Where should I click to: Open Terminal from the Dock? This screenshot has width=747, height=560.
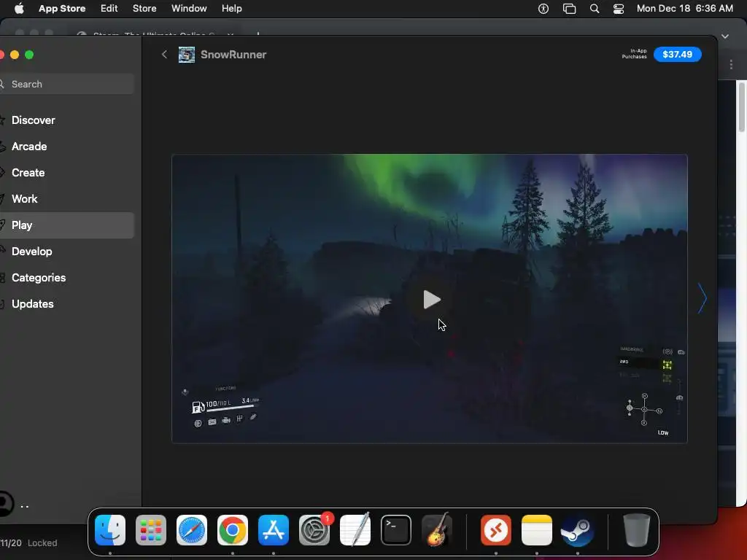click(x=396, y=530)
